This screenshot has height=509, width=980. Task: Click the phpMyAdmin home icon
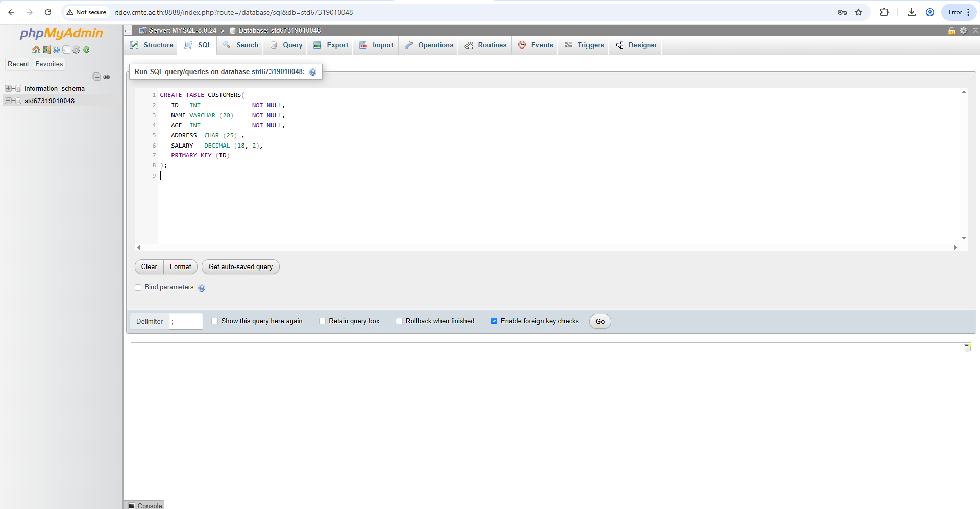coord(36,50)
